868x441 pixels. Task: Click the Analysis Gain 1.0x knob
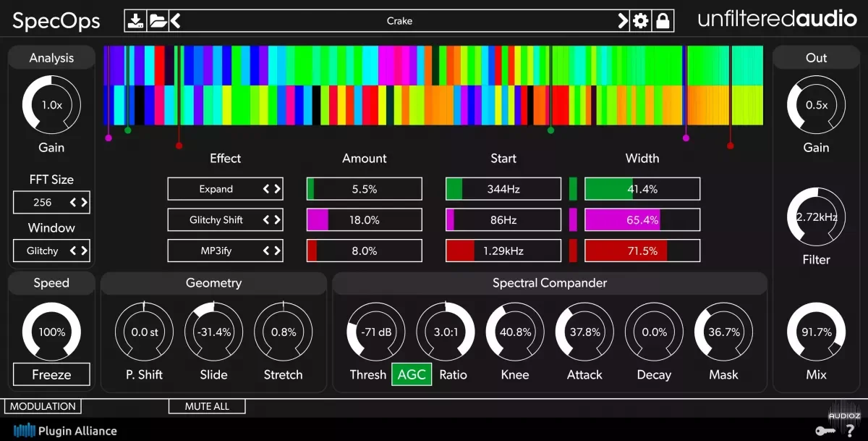click(x=51, y=105)
